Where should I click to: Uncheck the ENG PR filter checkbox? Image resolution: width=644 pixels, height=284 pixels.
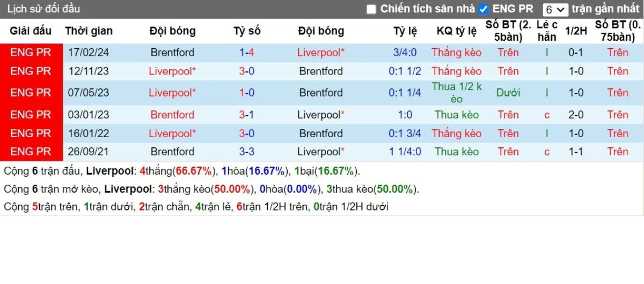484,9
